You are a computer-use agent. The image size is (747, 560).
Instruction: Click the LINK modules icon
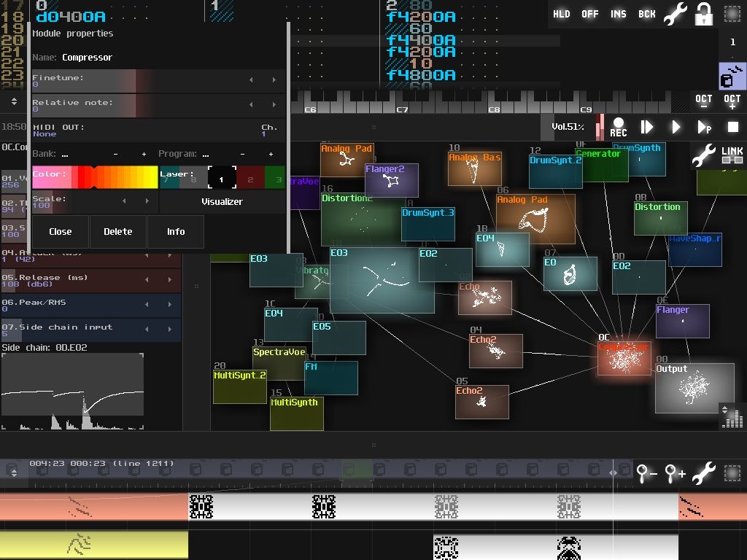pos(732,155)
